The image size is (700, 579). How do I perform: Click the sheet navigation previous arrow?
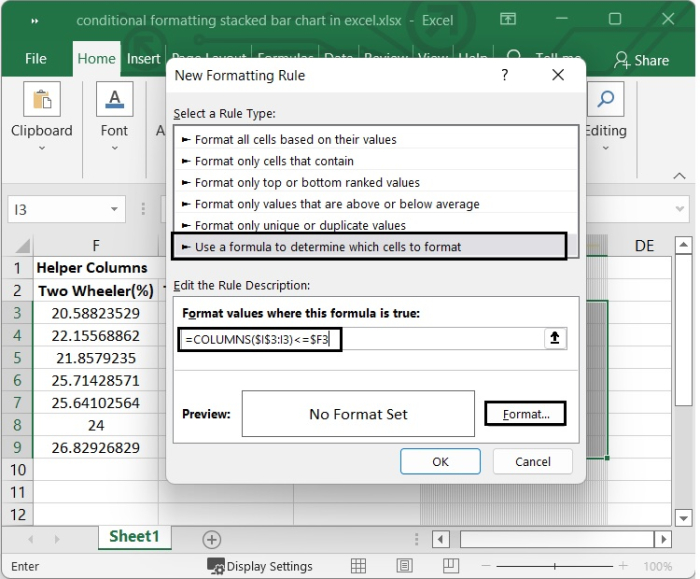(30, 539)
